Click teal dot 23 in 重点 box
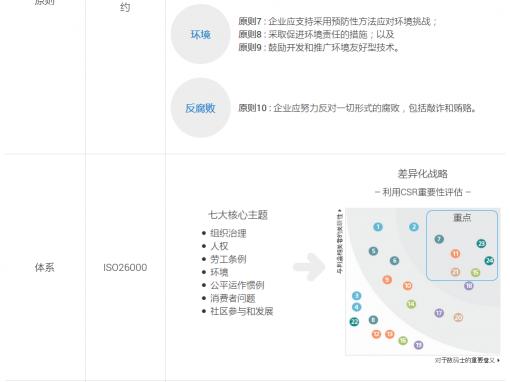This screenshot has height=382, width=510. click(481, 243)
